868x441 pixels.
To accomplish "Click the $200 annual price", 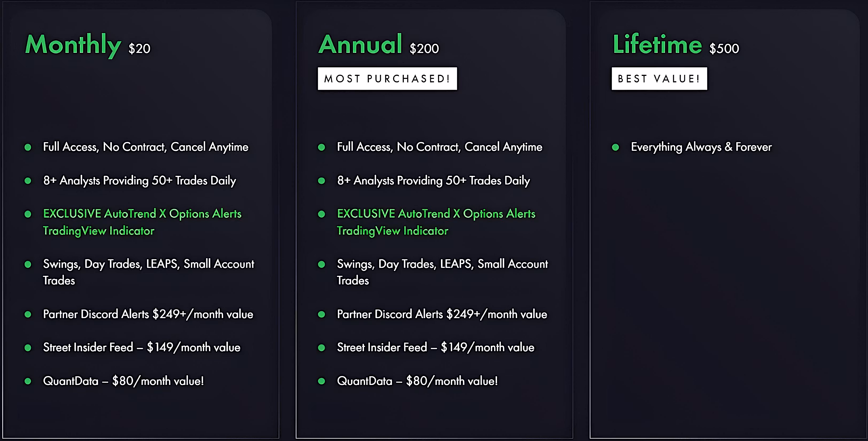I will (x=424, y=49).
